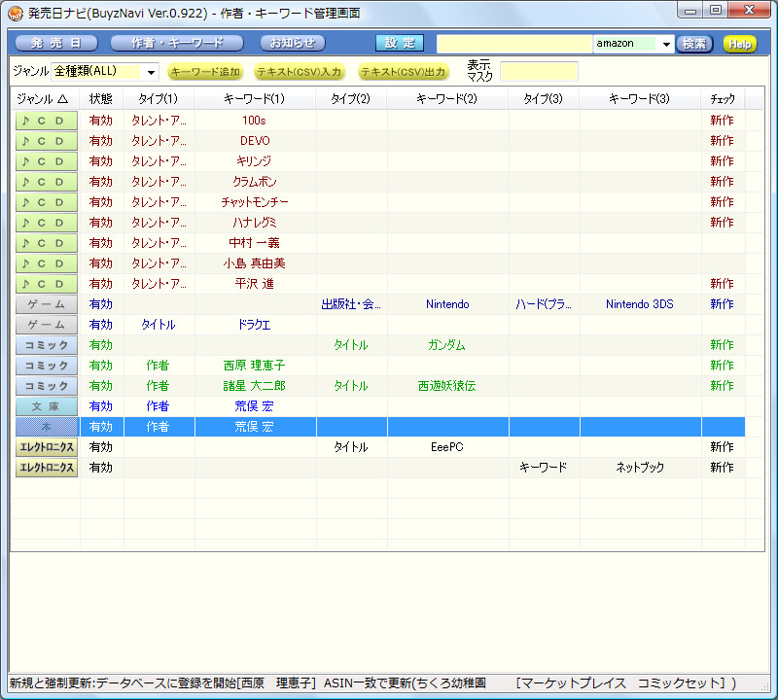Image resolution: width=778 pixels, height=700 pixels.
Task: Click CD genre icon for DEVO row
Action: tap(46, 141)
